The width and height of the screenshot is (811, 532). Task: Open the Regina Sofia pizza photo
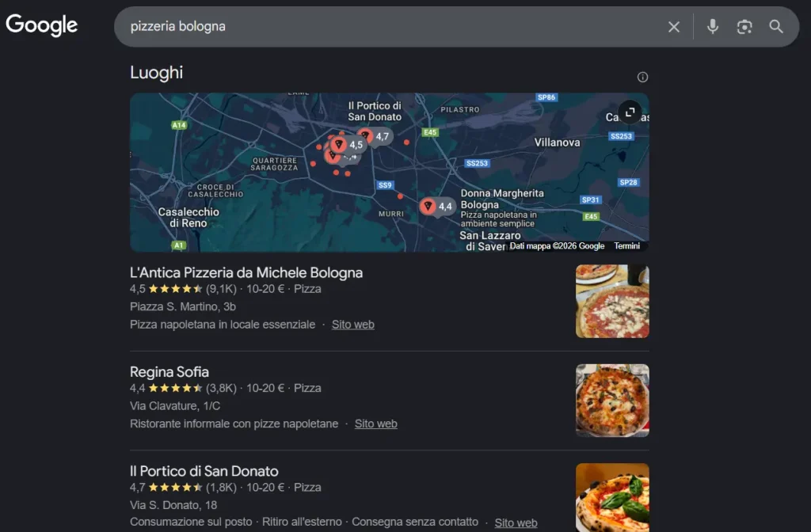click(x=612, y=401)
